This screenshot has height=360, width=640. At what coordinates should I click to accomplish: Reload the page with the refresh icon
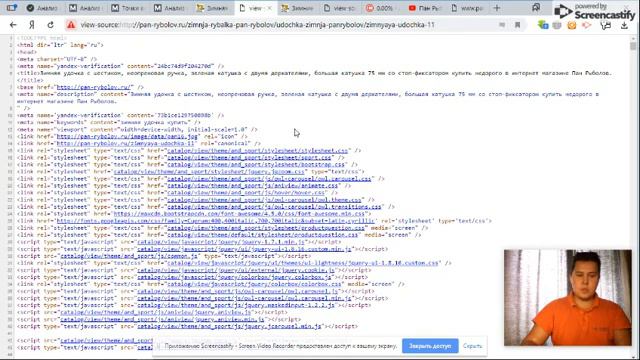[x=50, y=25]
